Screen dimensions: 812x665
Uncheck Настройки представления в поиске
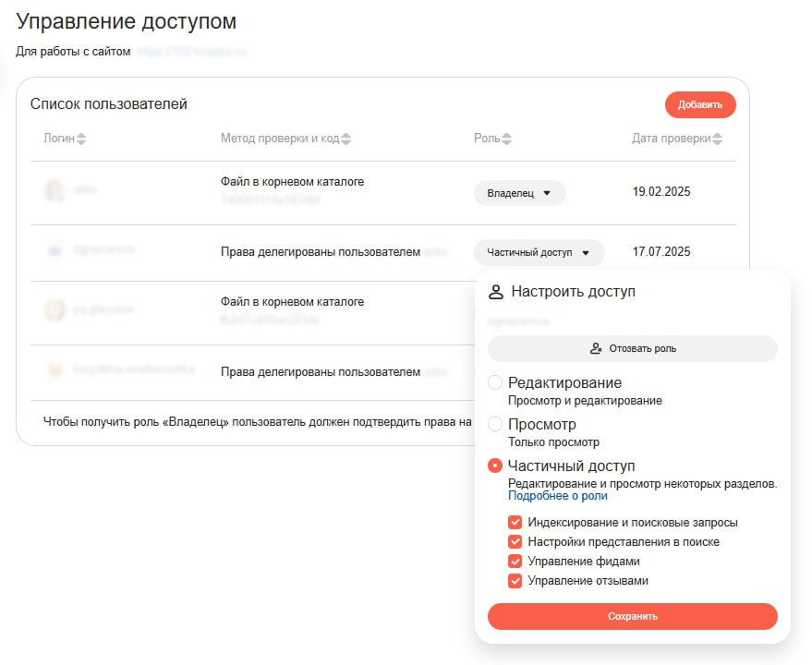coord(515,542)
